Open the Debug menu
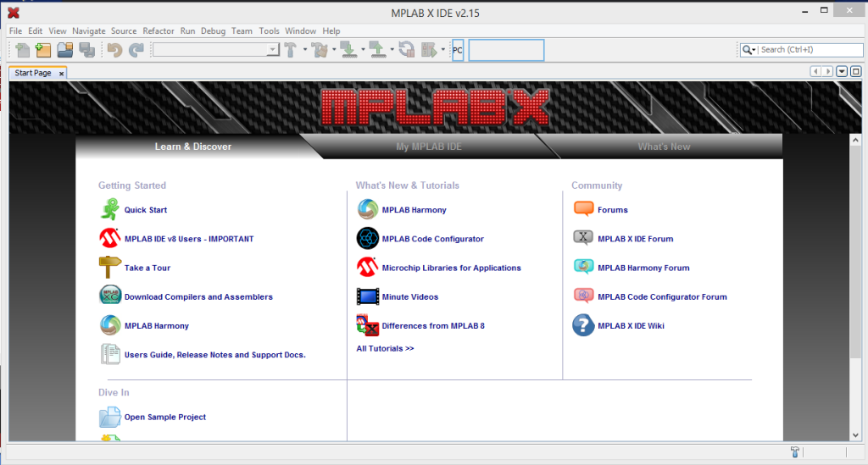The width and height of the screenshot is (868, 465). coord(213,31)
